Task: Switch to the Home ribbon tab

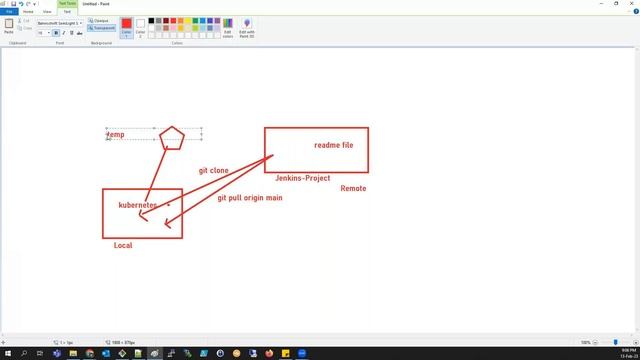Action: [28, 11]
